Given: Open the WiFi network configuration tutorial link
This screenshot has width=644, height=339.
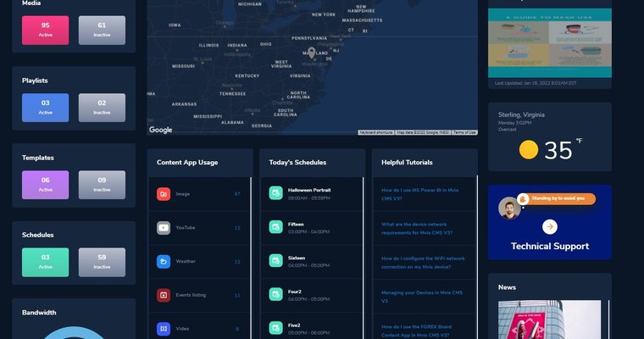Looking at the screenshot, I should [x=423, y=261].
